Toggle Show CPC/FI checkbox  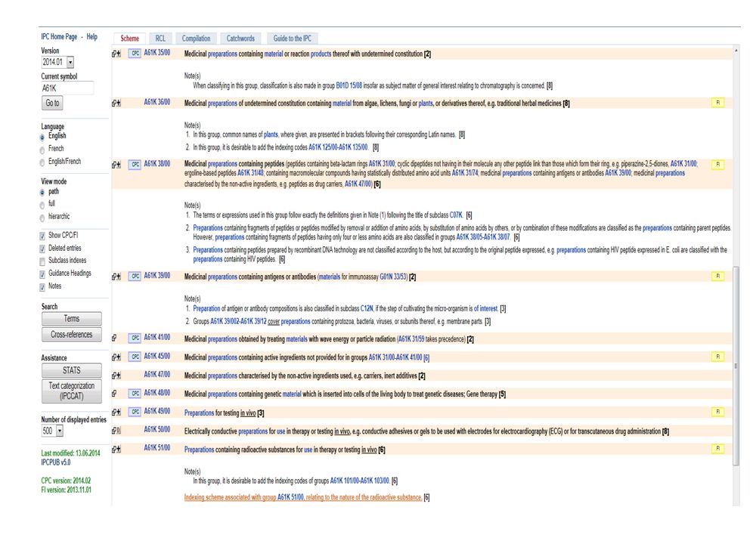tap(42, 236)
